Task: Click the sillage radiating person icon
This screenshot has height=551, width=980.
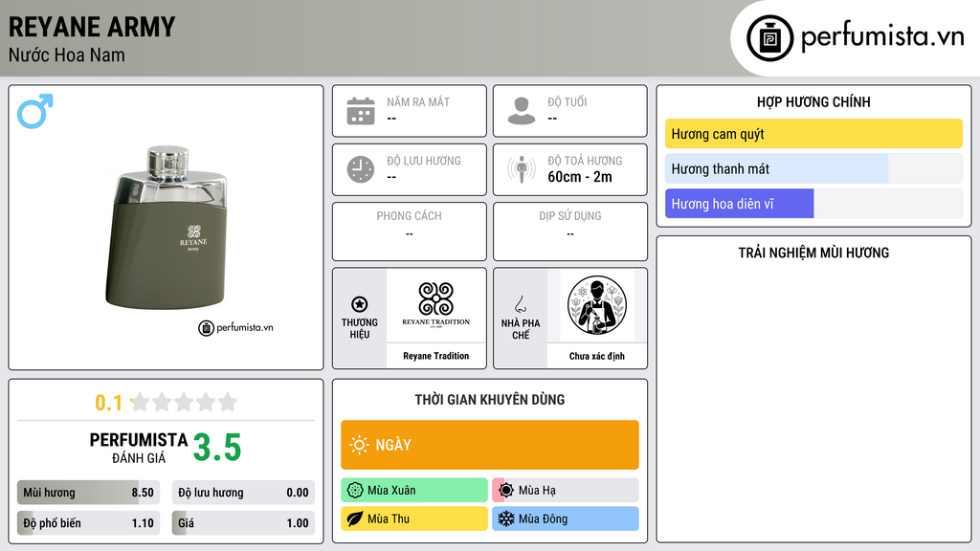Action: pos(522,169)
